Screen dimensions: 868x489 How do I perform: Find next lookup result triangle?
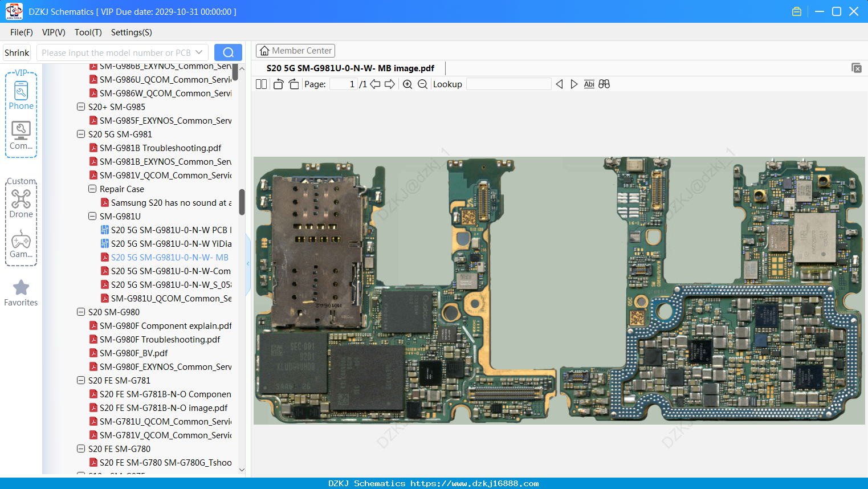[x=574, y=84]
